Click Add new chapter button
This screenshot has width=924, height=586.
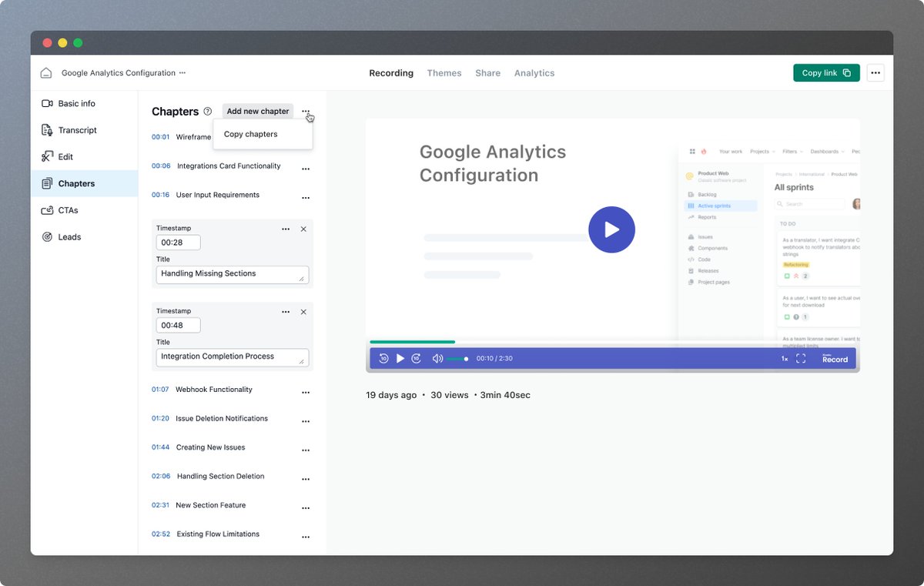coord(258,112)
